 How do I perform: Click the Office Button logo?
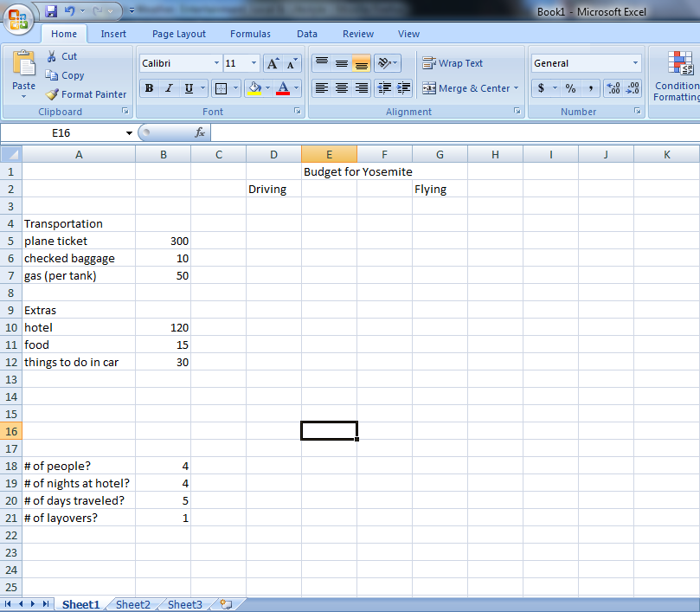(x=18, y=19)
